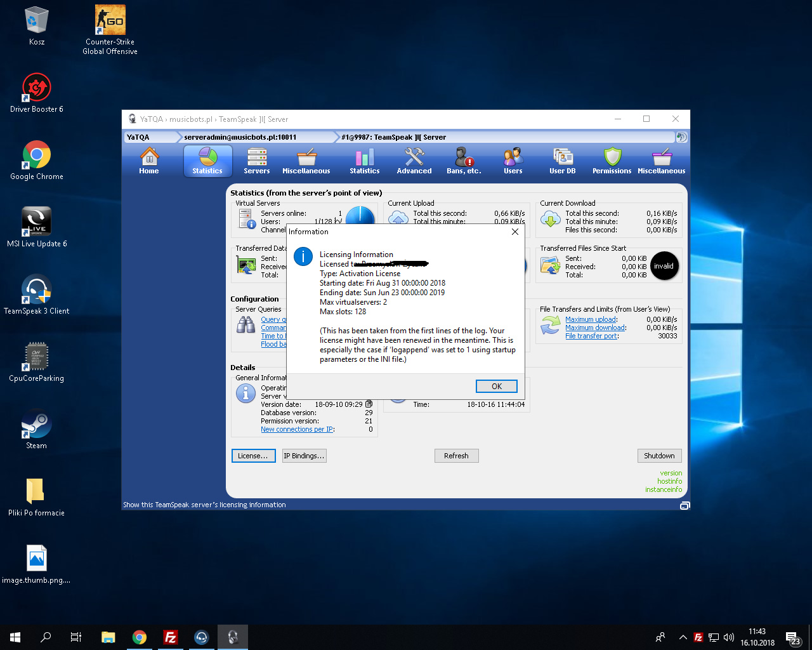Select the serveradmin@musicbots.pl:10011 breadcrumb
812x650 pixels.
pos(240,137)
